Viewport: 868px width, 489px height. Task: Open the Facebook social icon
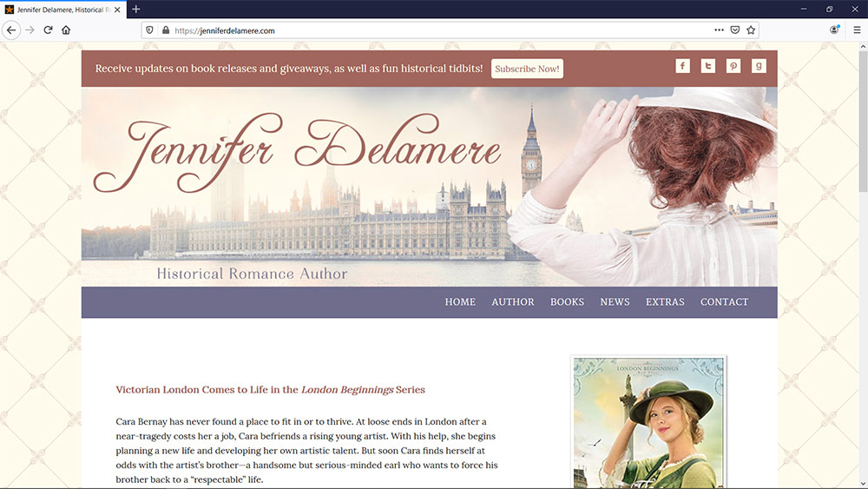[x=682, y=66]
